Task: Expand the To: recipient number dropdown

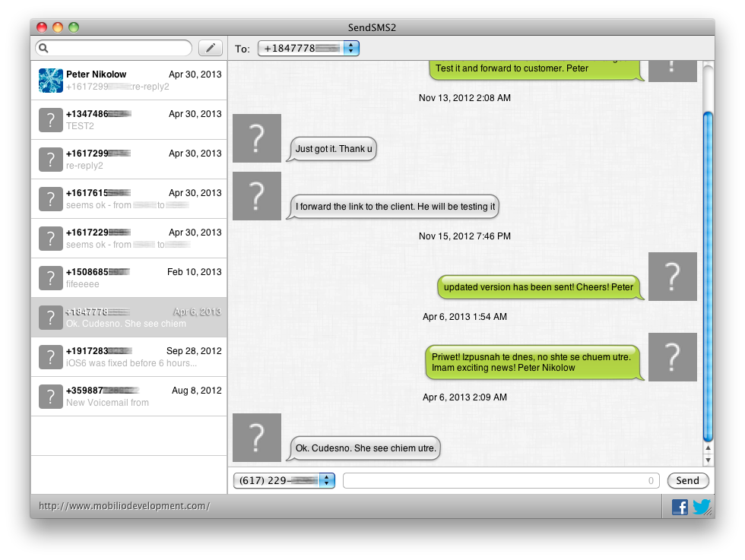Action: tap(351, 48)
